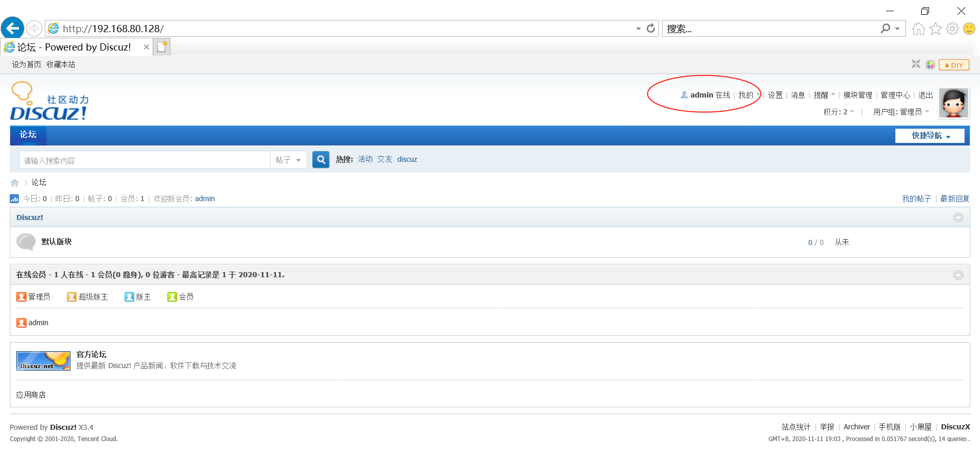
Task: Click the Discuz! 社区动力 logo
Action: [50, 101]
